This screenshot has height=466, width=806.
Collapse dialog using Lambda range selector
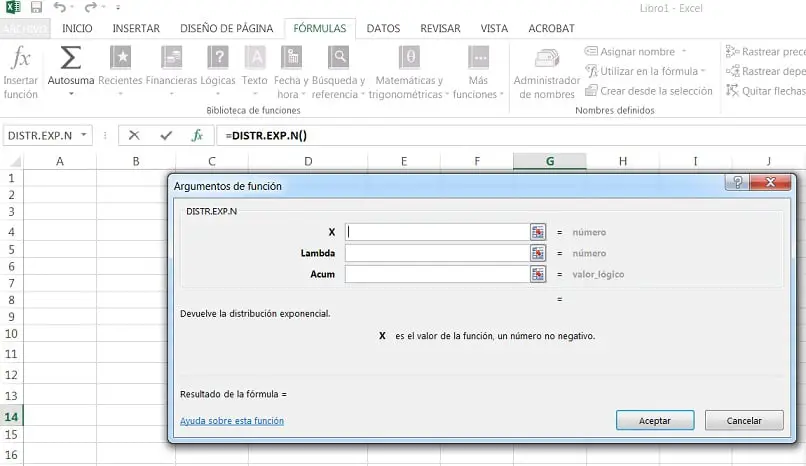coord(538,253)
